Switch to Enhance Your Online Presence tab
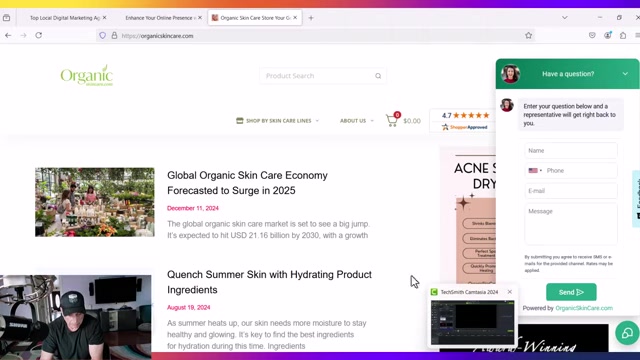640x360 pixels. pos(160,18)
